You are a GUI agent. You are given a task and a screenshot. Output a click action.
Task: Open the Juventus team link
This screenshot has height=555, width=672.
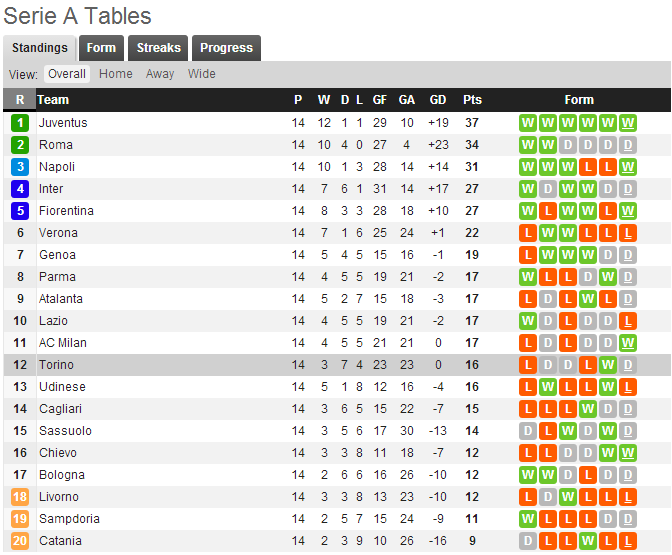63,123
